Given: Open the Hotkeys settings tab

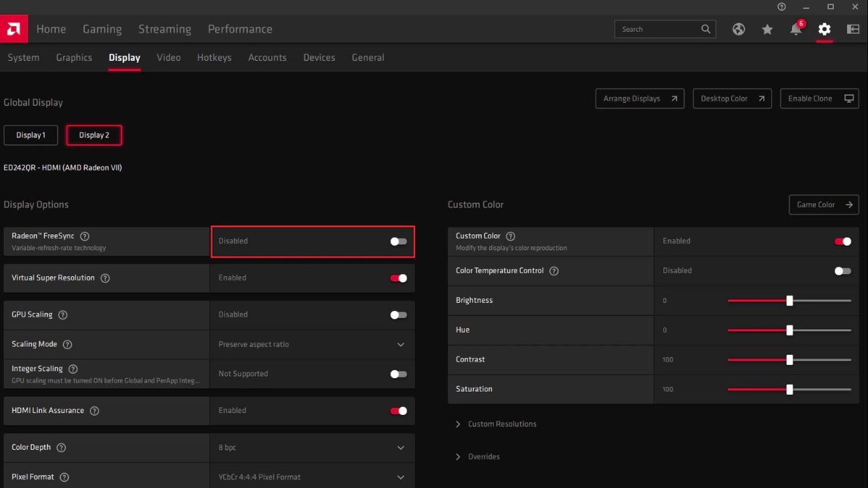Looking at the screenshot, I should pyautogui.click(x=214, y=58).
